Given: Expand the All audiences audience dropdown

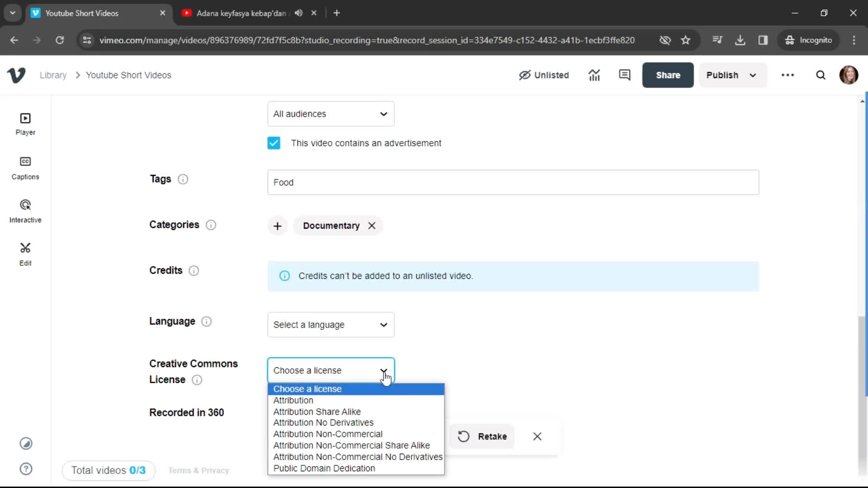Looking at the screenshot, I should [x=331, y=114].
